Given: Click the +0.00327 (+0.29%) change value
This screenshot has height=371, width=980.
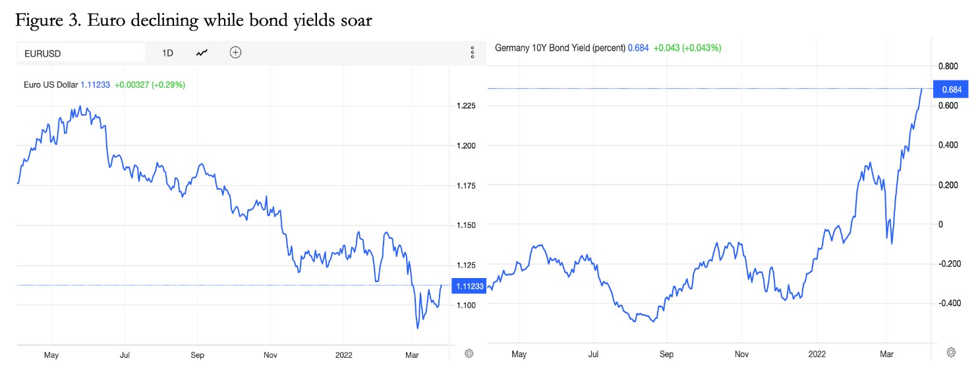Looking at the screenshot, I should (x=150, y=85).
